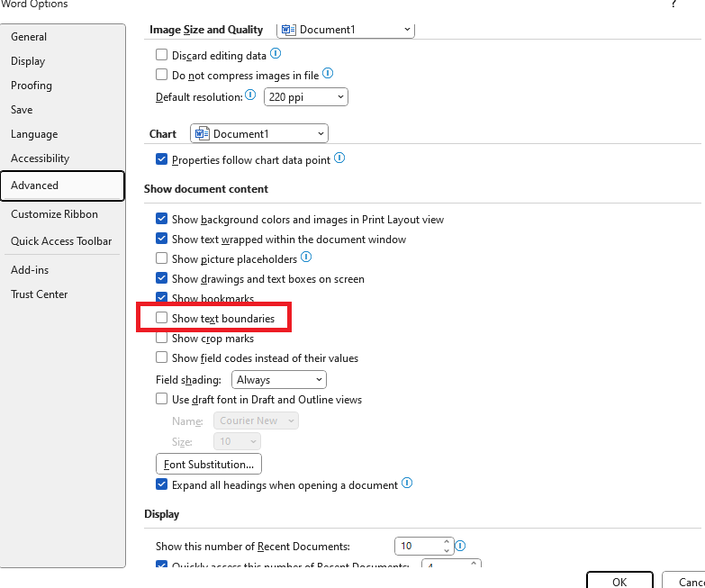Tick the Show text boundaries checkbox
Image resolution: width=705 pixels, height=588 pixels.
[x=161, y=318]
